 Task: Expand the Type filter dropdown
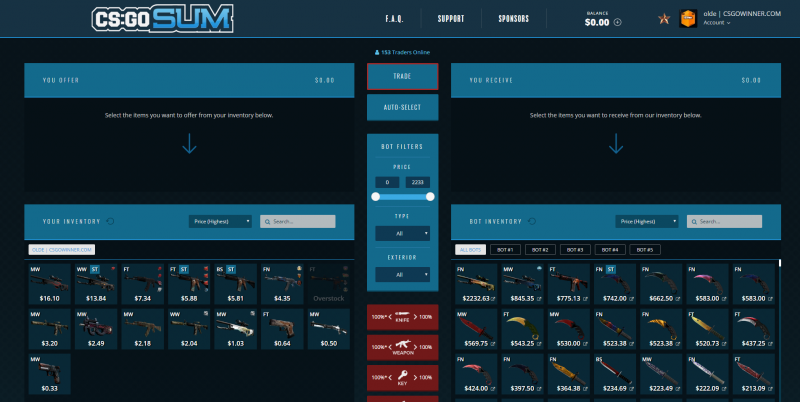[x=402, y=234]
